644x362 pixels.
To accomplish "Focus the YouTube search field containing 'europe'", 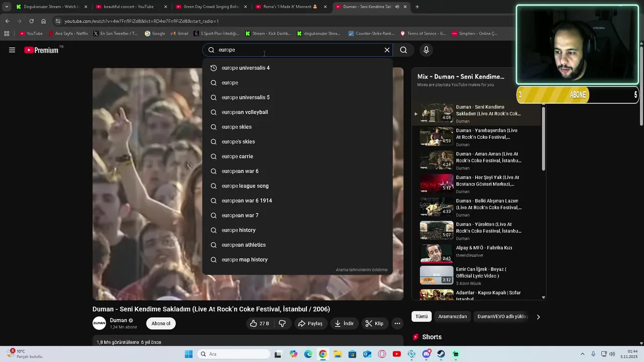I will tap(298, 50).
